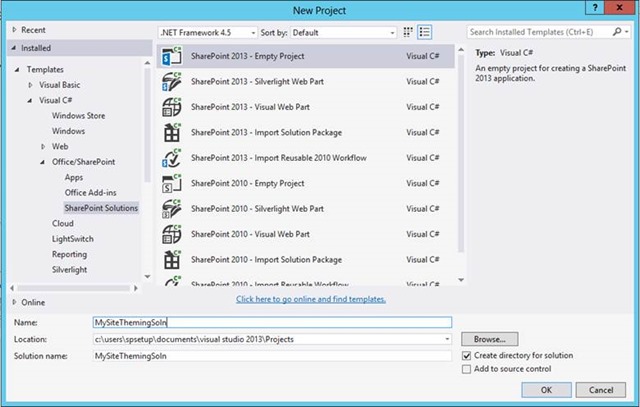The image size is (640, 407).
Task: Click the Name input field
Action: pyautogui.click(x=272, y=322)
